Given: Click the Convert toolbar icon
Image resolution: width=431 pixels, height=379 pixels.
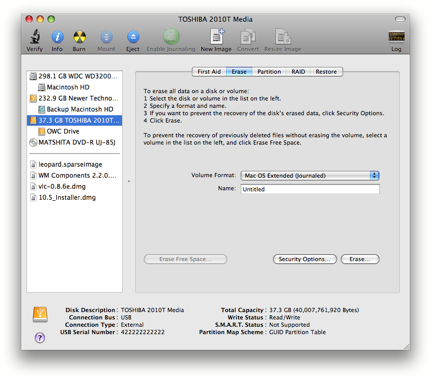Looking at the screenshot, I should [x=248, y=36].
